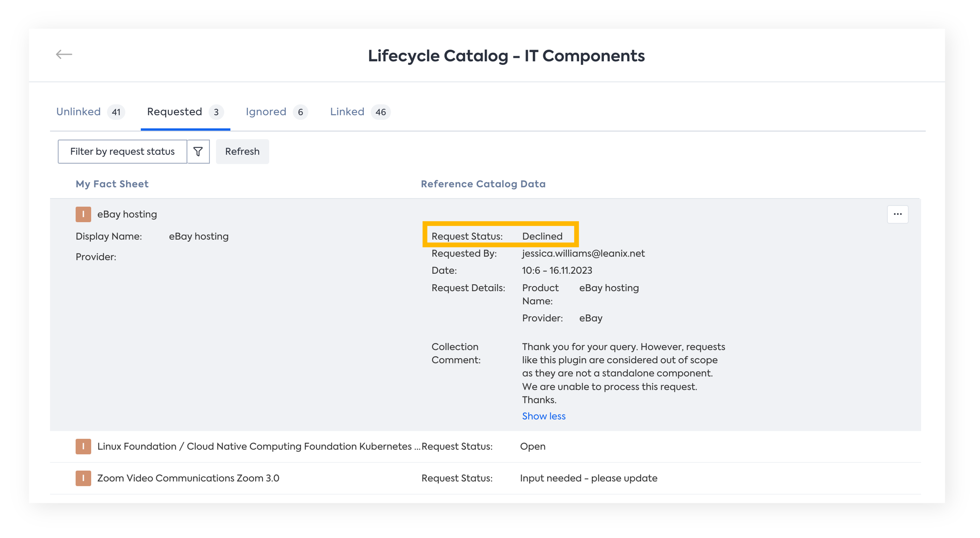980x538 pixels.
Task: Expand the Linux Foundation Kubernetes row
Action: [x=485, y=447]
